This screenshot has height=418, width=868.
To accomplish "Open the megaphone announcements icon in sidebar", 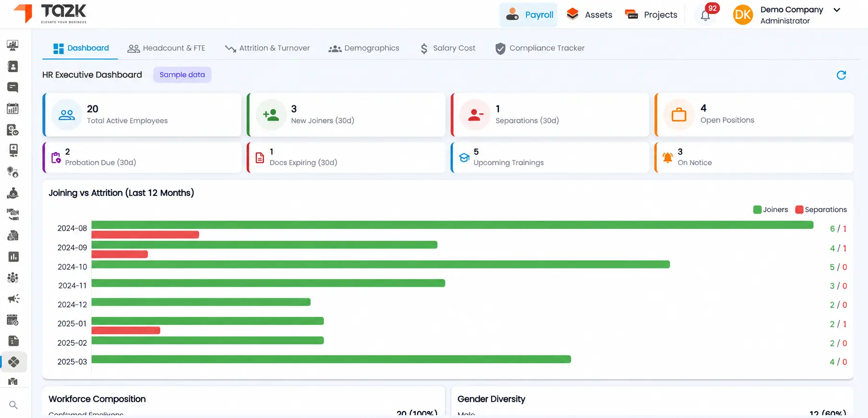I will 13,299.
